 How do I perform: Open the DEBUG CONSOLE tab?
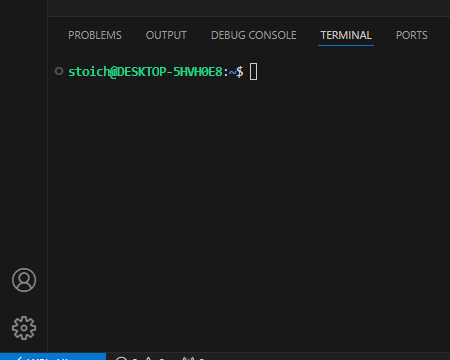point(254,35)
